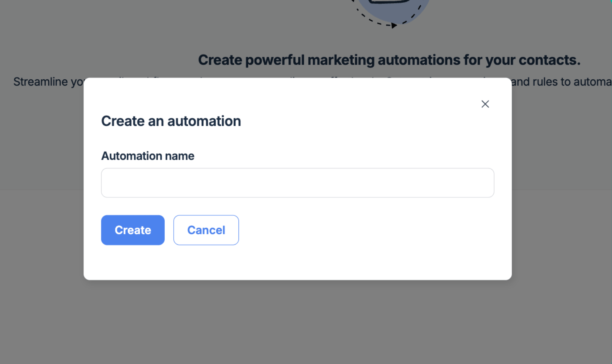
Task: Focus the Automation name text field
Action: click(297, 183)
